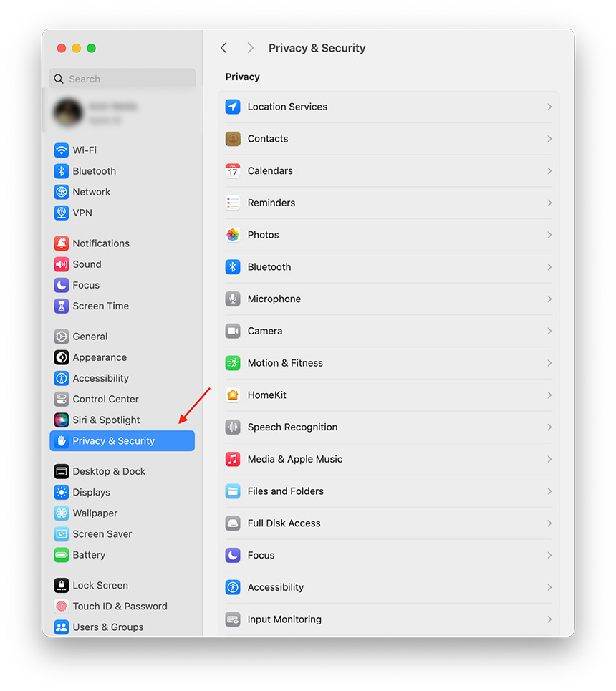616x691 pixels.
Task: Expand the Camera row chevron
Action: click(549, 331)
